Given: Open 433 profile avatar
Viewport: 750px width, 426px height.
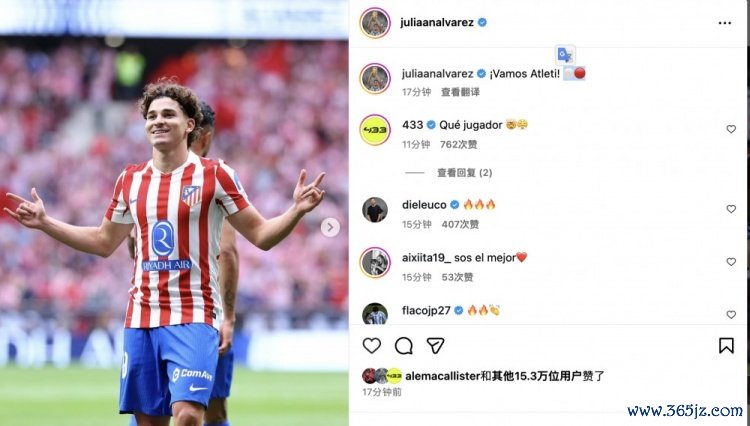Looking at the screenshot, I should tap(375, 130).
